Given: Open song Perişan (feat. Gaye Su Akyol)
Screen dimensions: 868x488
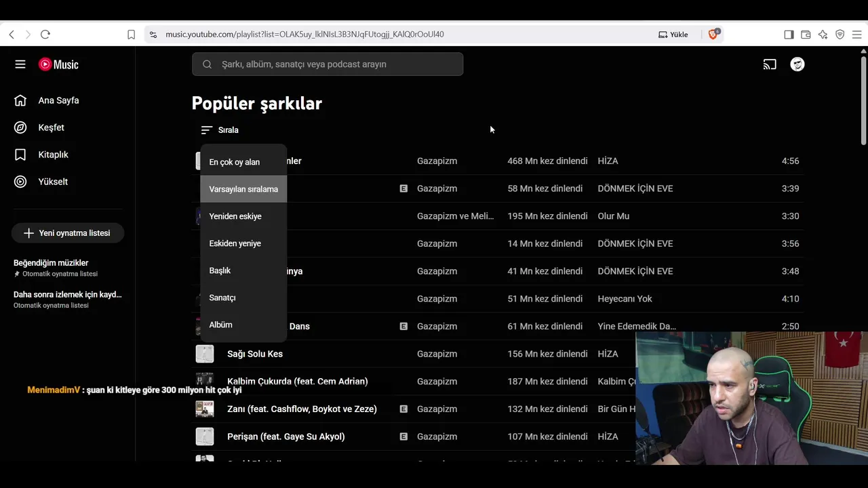Looking at the screenshot, I should coord(286,436).
